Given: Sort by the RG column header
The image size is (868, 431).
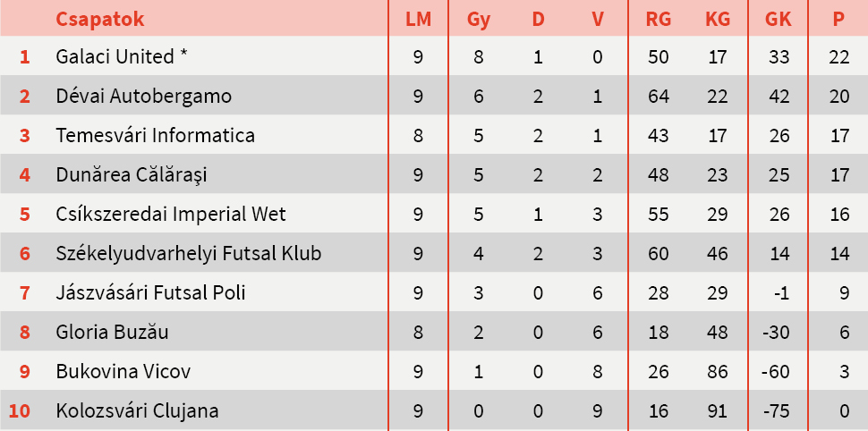Looking at the screenshot, I should click(x=659, y=19).
